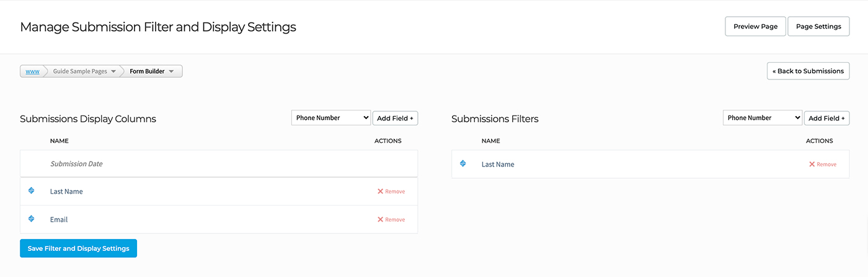This screenshot has height=277, width=868.
Task: Follow the www breadcrumb link
Action: pyautogui.click(x=32, y=71)
